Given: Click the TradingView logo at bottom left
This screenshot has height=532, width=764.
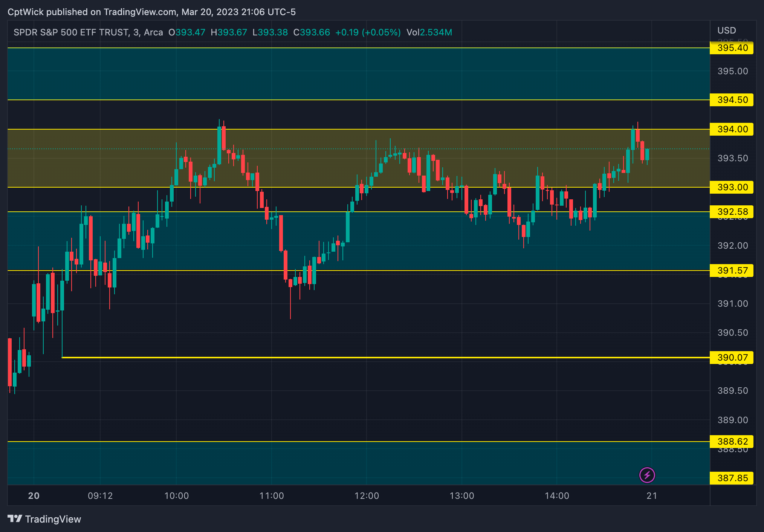Looking at the screenshot, I should (x=44, y=519).
